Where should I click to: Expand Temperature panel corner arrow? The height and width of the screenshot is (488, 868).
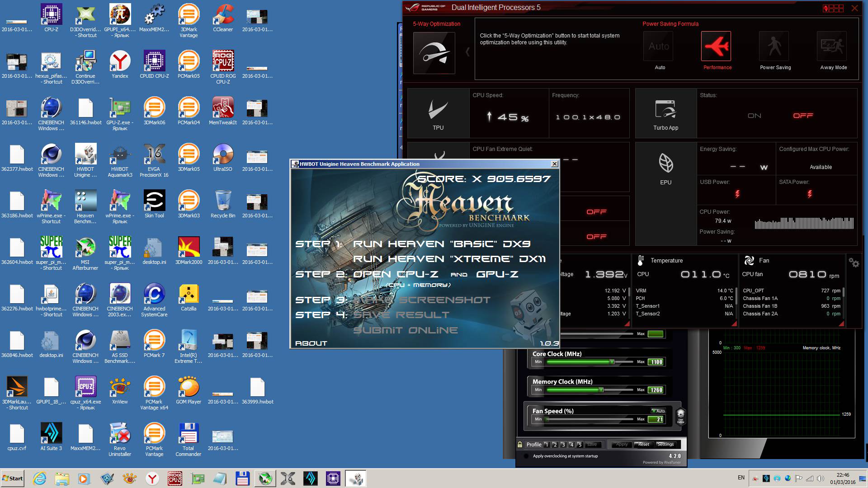[x=734, y=324]
